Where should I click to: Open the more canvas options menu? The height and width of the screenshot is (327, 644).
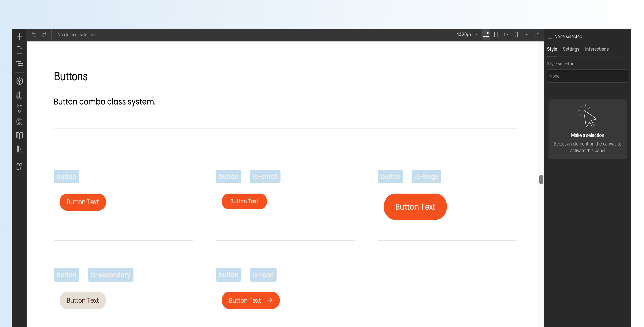[x=526, y=35]
